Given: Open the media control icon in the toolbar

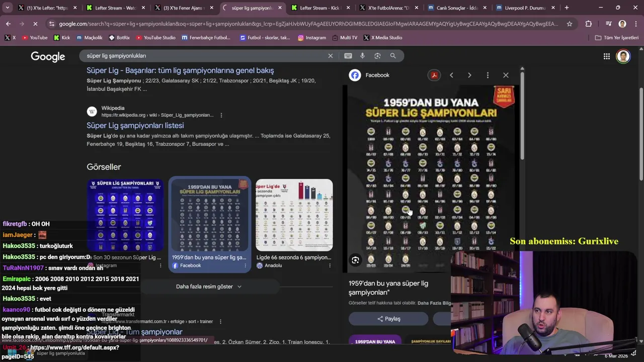Looking at the screenshot, I should tap(609, 24).
